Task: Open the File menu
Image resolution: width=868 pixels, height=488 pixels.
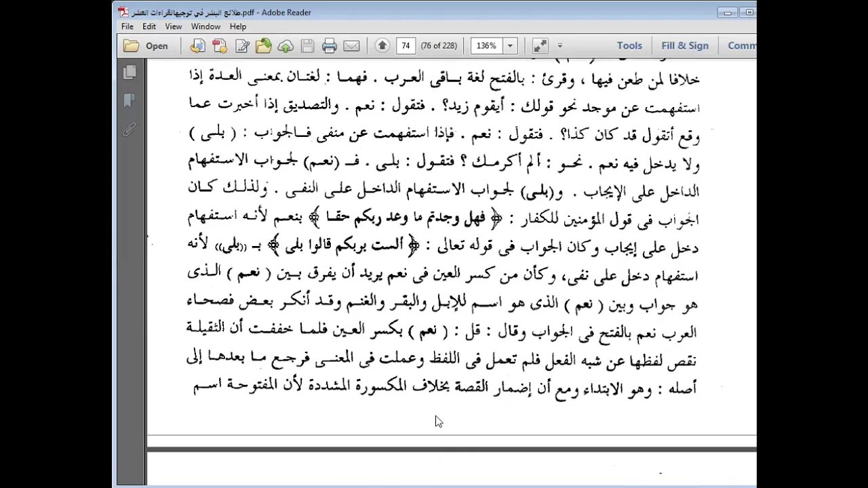Action: 127,26
